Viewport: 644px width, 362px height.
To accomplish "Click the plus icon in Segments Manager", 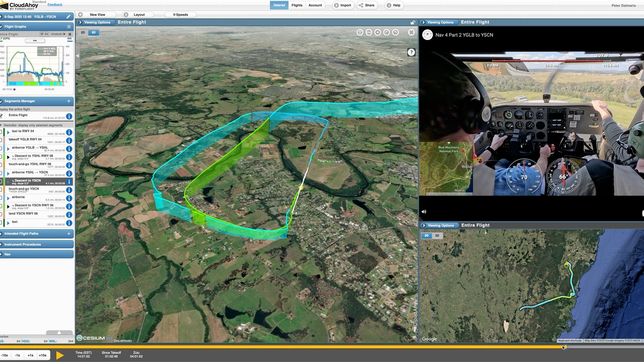I will 69,101.
